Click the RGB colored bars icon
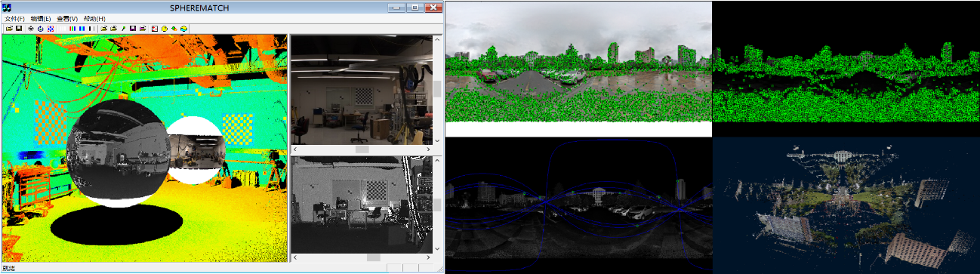Screen dimensions: 980x274 click(72, 29)
